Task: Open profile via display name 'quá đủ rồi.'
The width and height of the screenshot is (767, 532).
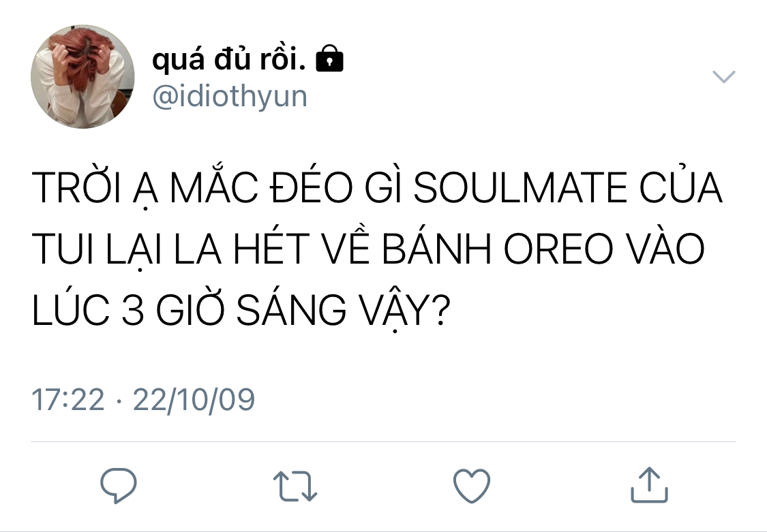Action: pos(229,59)
